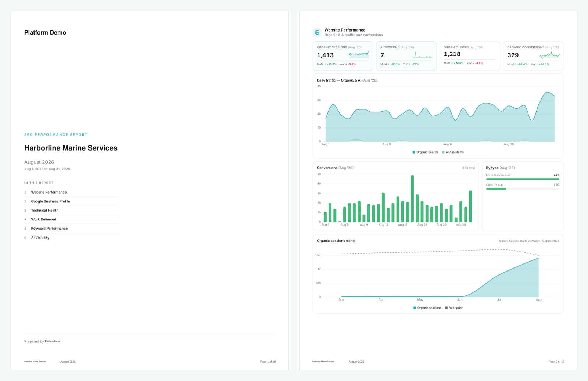Jump to Technical Health contents entry
Screen dimensions: 588x381
coord(71,211)
